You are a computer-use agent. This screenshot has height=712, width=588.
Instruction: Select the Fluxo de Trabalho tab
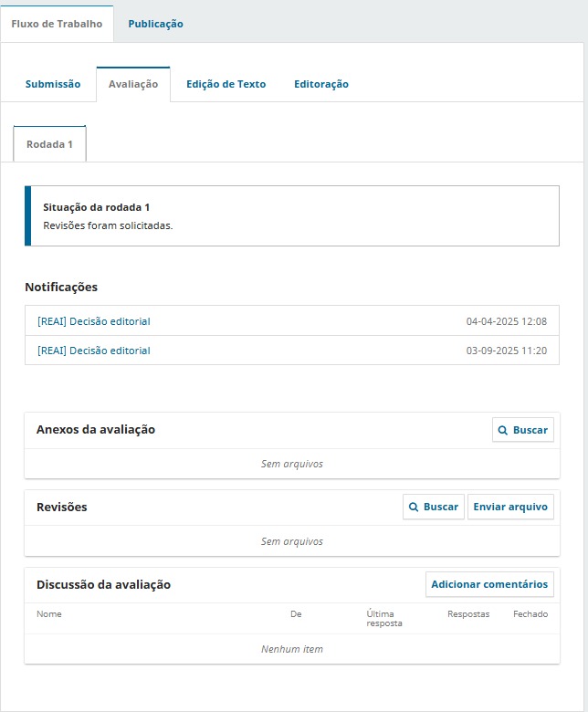point(57,24)
